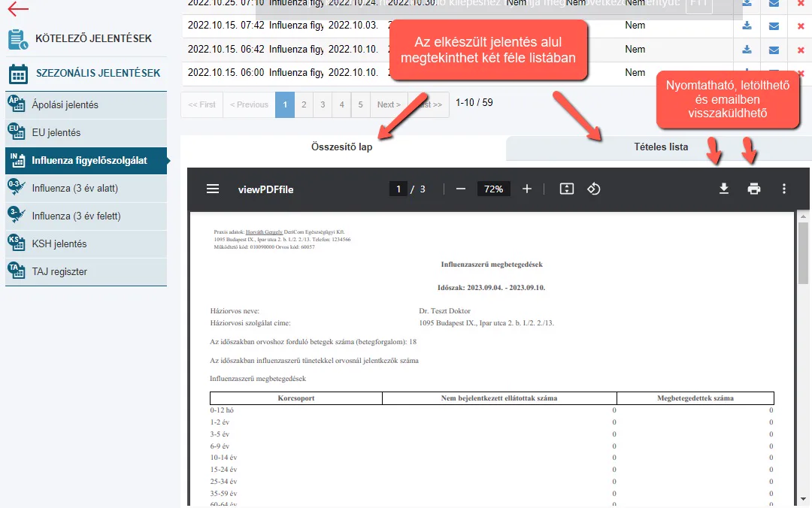812x508 pixels.
Task: Open TAJ regiszter in sidebar
Action: 86,272
